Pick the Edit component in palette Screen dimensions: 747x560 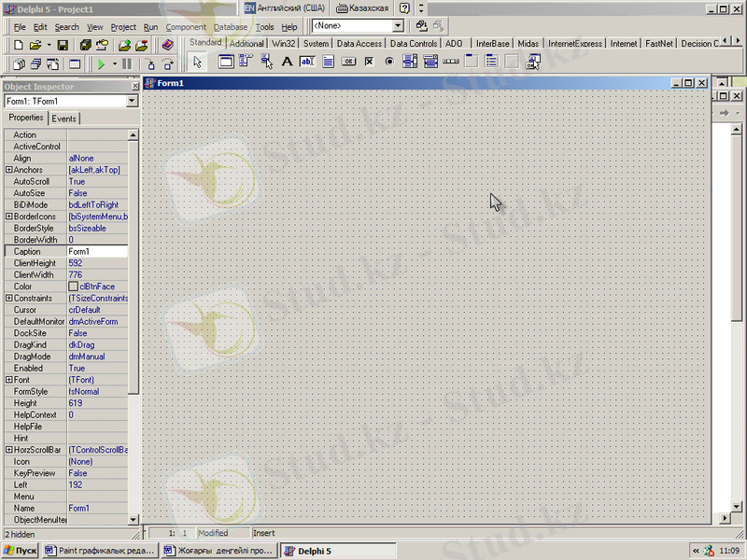[306, 63]
